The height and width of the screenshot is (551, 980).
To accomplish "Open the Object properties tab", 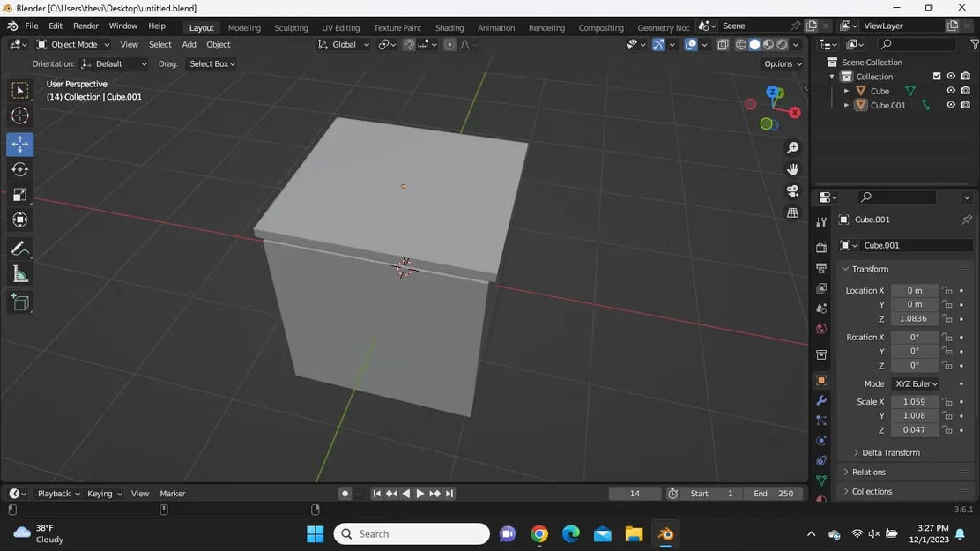I will click(x=821, y=380).
